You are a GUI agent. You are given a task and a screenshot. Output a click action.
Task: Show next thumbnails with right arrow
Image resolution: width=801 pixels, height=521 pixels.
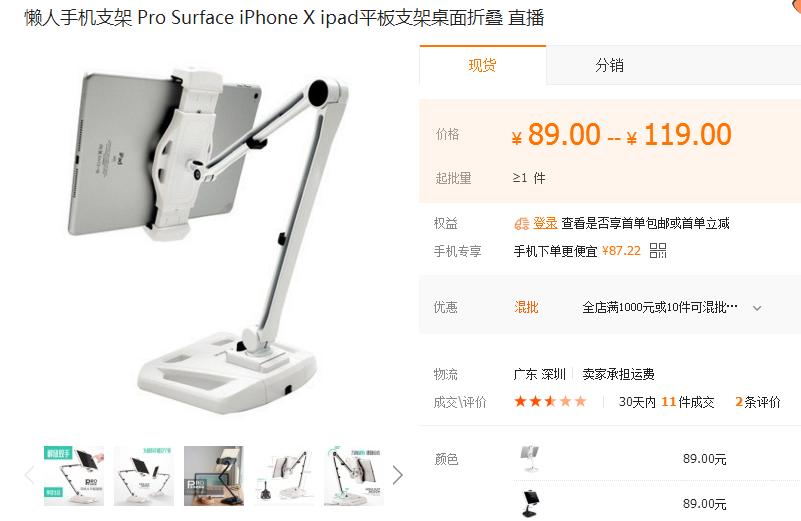[x=397, y=475]
